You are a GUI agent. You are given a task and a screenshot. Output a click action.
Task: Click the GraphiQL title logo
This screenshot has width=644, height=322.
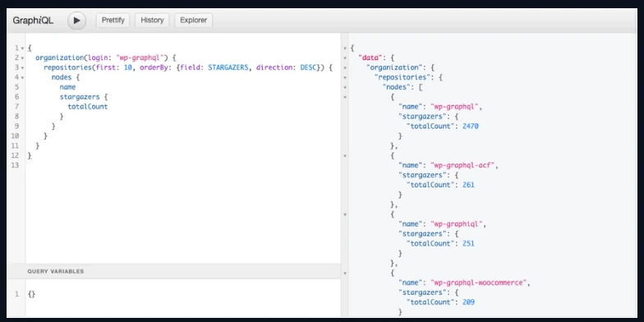point(33,21)
